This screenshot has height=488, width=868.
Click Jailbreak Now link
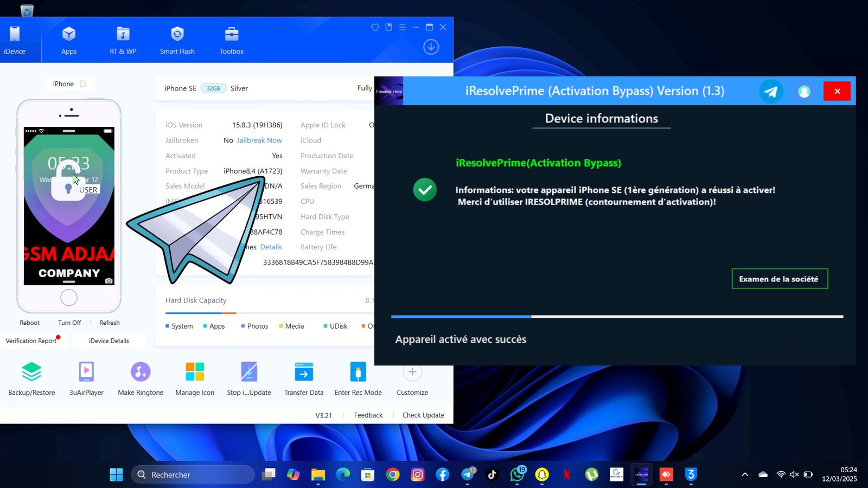[259, 140]
